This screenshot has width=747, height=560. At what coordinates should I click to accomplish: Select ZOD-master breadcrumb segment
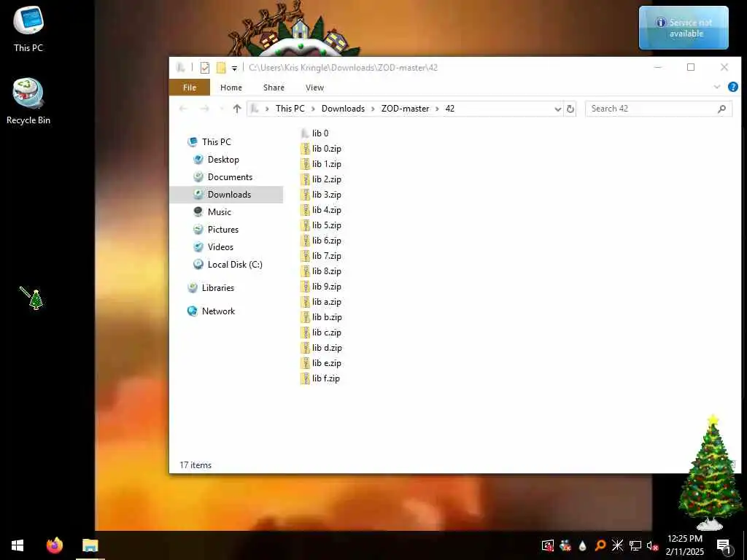pos(405,109)
